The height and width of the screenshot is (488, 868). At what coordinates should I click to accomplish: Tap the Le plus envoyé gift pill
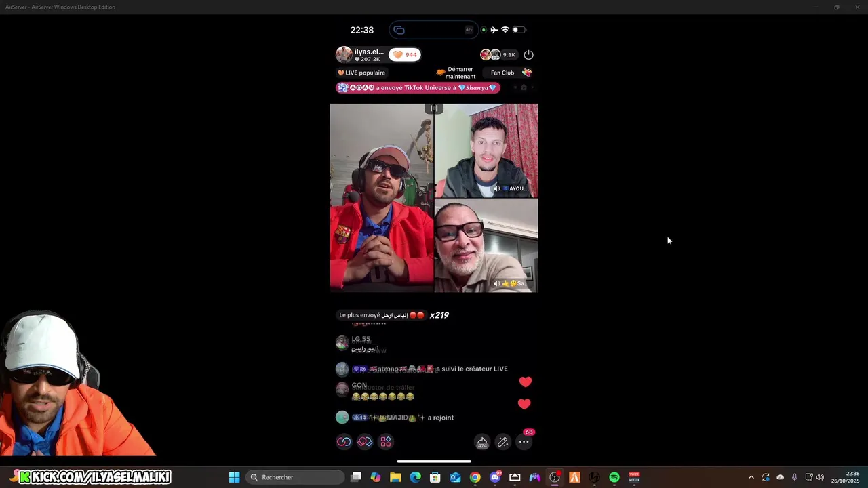pos(382,315)
